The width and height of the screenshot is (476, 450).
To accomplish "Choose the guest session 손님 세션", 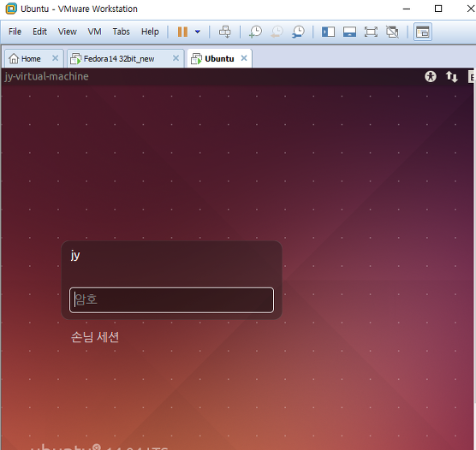I will pos(95,337).
